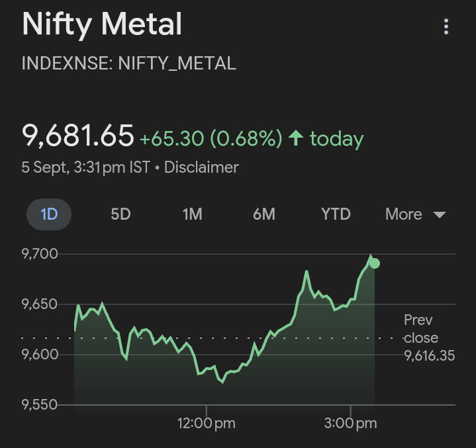Select the 1D time range tab

pyautogui.click(x=49, y=214)
